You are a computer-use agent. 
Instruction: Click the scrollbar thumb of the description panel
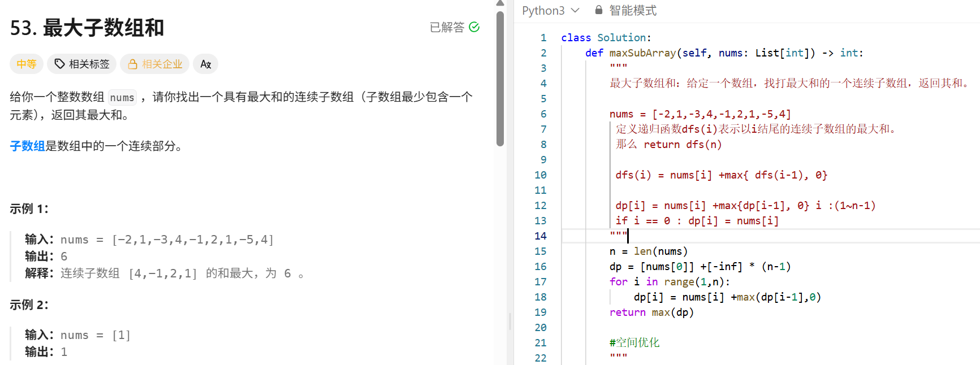click(x=500, y=79)
